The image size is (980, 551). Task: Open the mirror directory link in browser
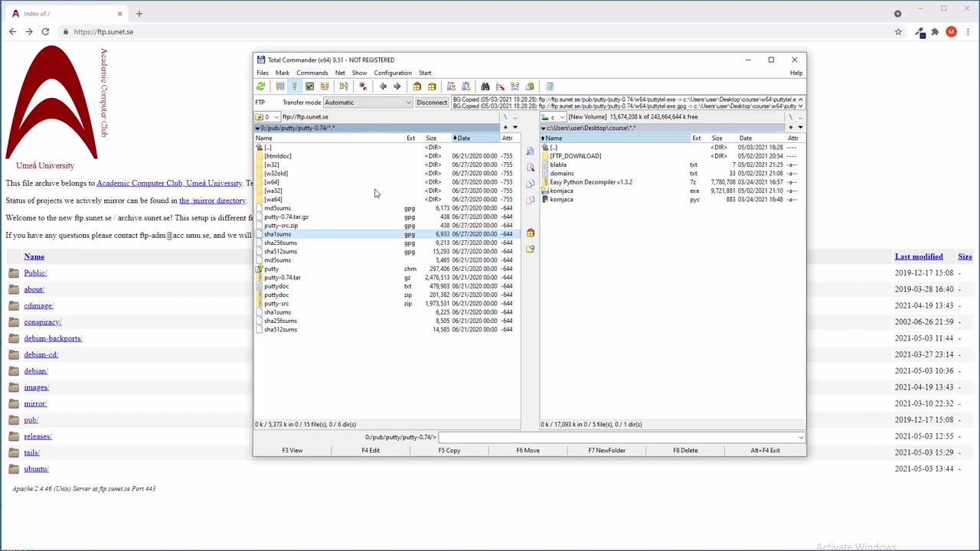213,201
